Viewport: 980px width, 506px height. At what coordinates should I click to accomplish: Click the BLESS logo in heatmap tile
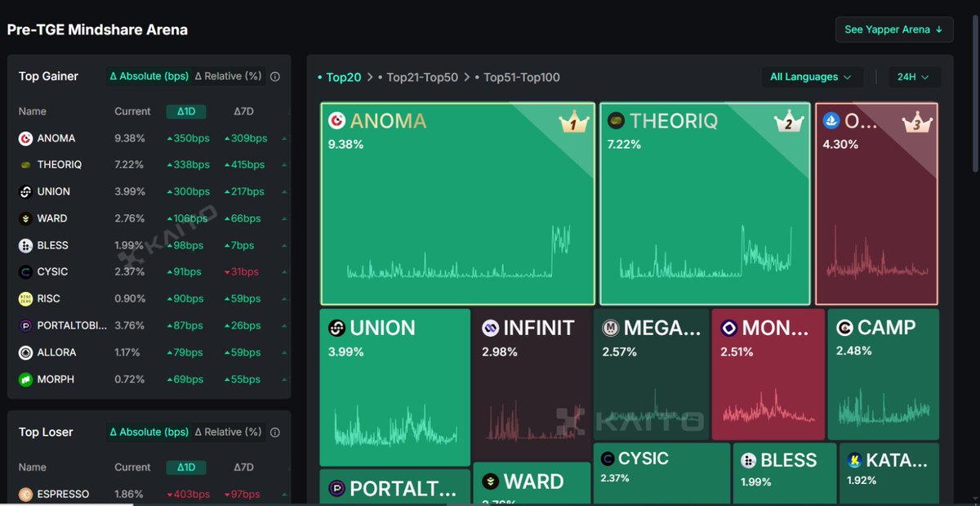click(749, 461)
